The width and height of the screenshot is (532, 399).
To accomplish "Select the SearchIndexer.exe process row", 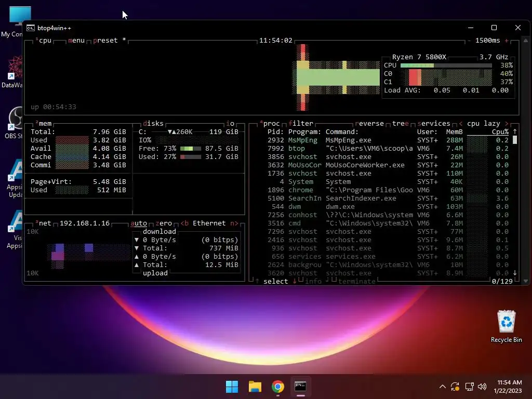I will [388, 198].
